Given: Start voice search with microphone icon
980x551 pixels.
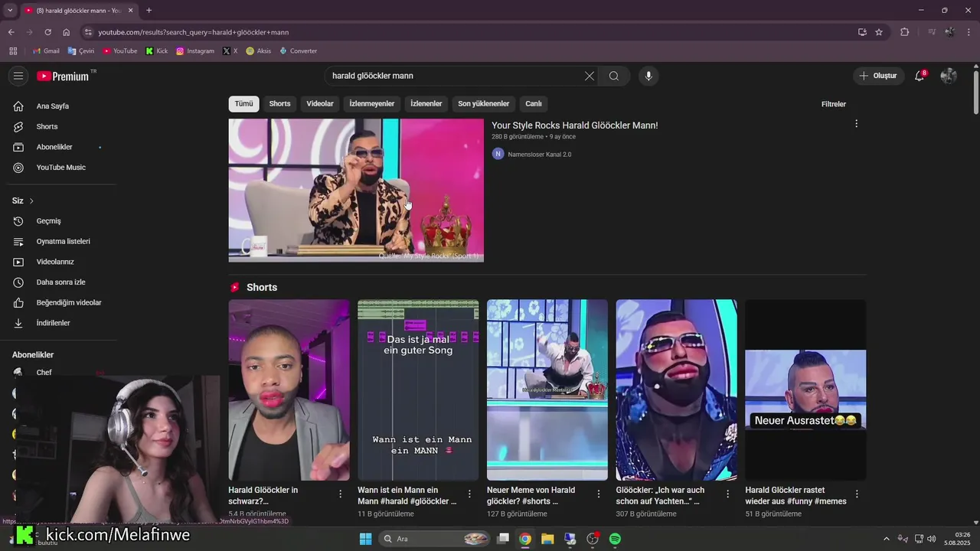Looking at the screenshot, I should [x=648, y=76].
